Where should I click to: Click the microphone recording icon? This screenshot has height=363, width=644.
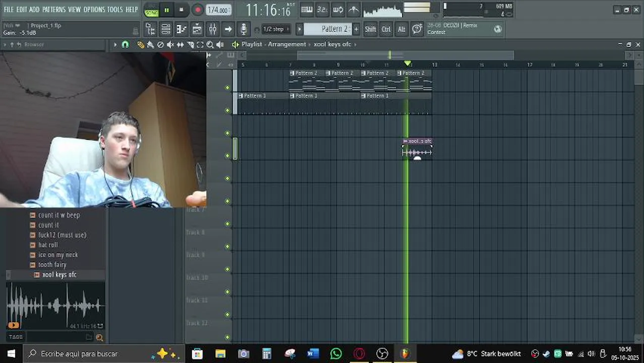pos(244,29)
